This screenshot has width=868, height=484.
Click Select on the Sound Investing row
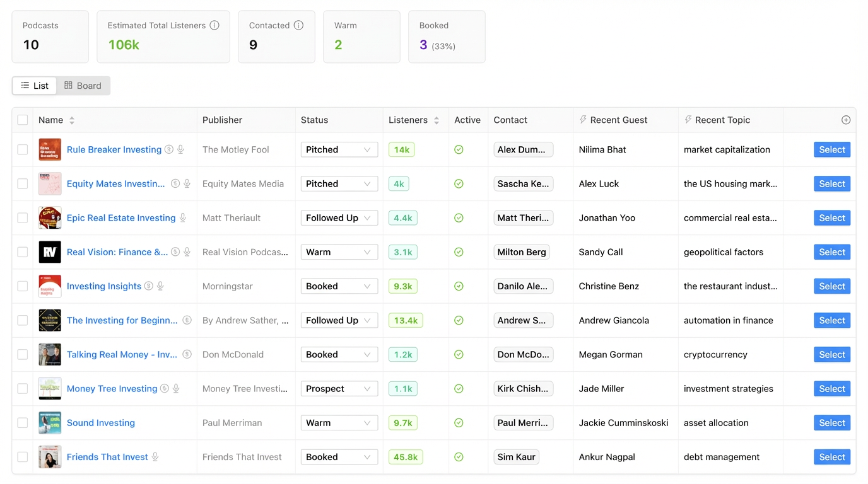click(x=831, y=422)
